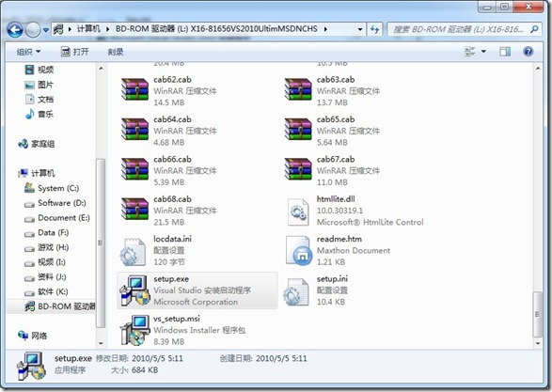Click file list scroll up arrow
Image resolution: width=552 pixels, height=392 pixels.
[x=538, y=69]
